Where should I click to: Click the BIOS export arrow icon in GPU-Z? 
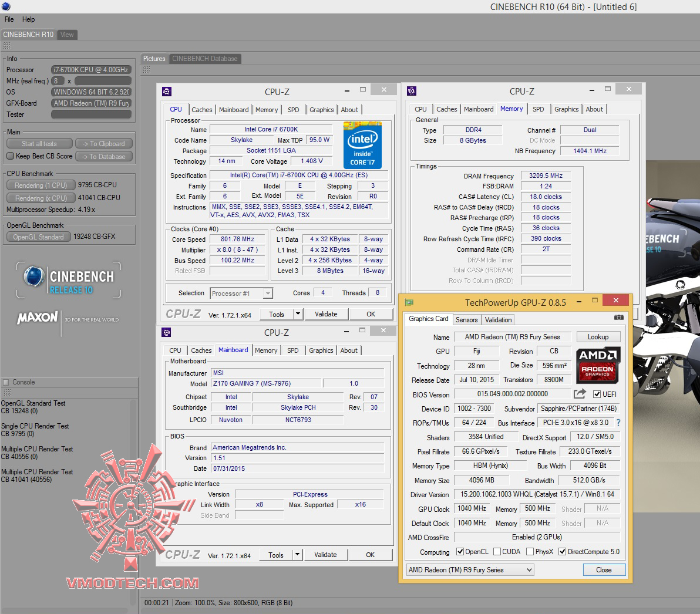pyautogui.click(x=580, y=394)
